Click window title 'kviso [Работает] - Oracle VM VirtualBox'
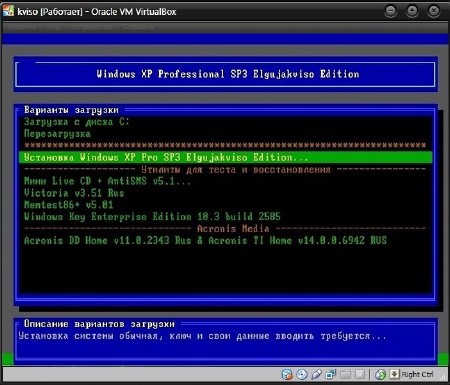Viewport: 450px width, 385px height. pos(97,12)
